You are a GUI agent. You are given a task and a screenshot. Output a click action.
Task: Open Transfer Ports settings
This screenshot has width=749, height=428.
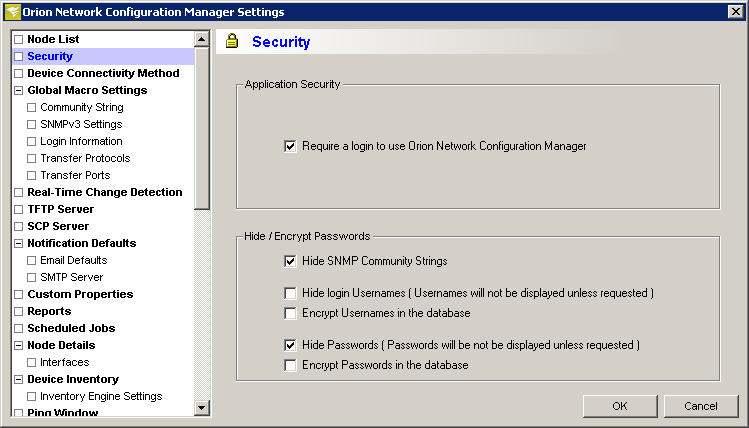(x=75, y=175)
